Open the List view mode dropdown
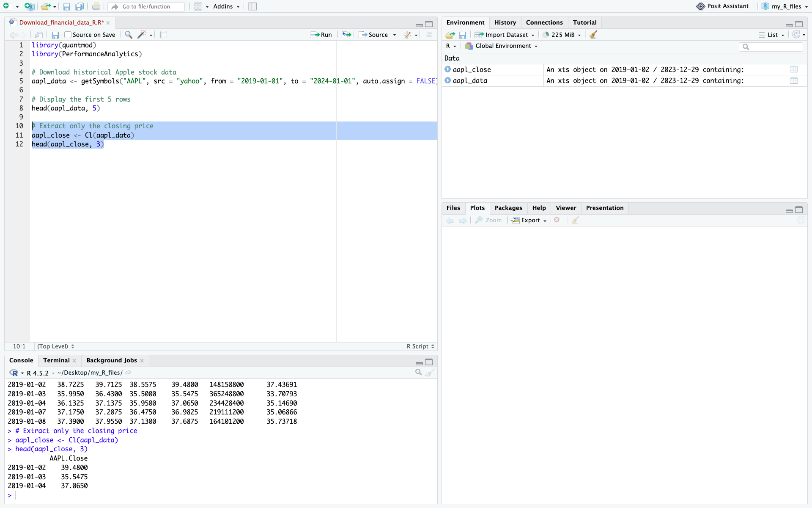 click(771, 35)
